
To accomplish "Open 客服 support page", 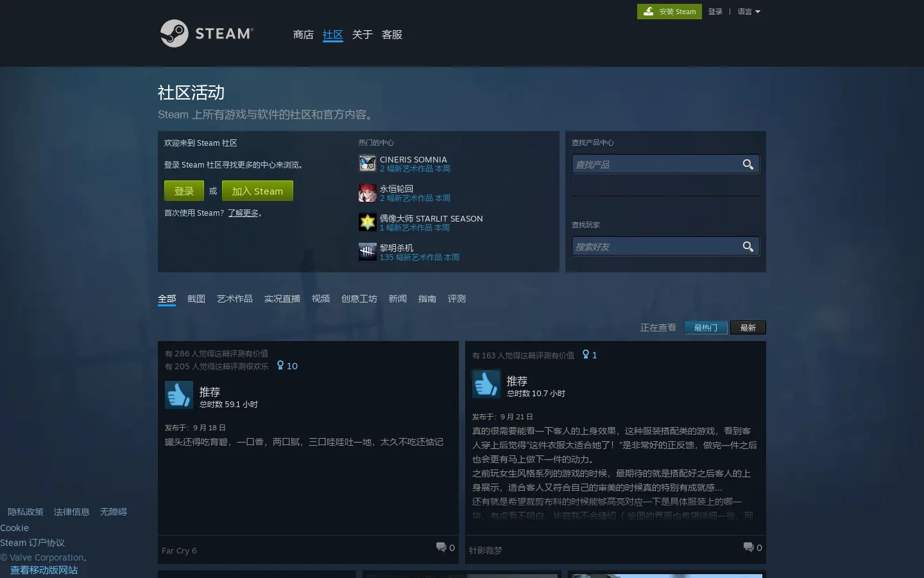I will pyautogui.click(x=391, y=35).
